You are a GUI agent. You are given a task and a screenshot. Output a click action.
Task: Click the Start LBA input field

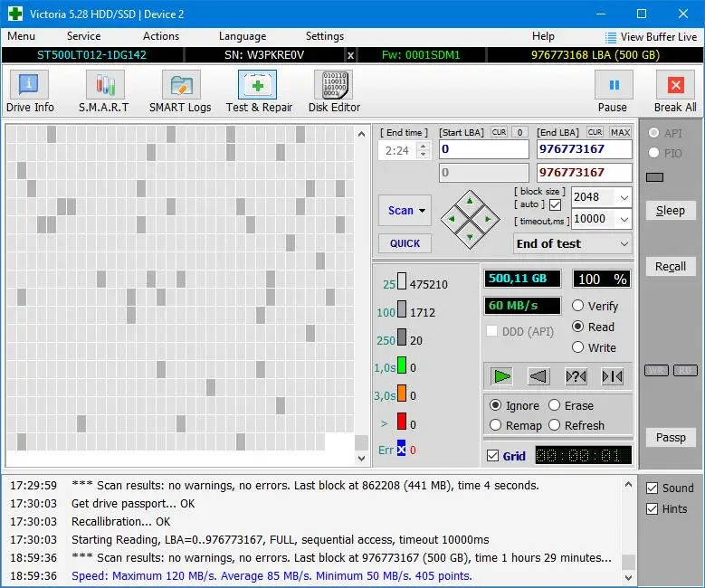coord(484,149)
